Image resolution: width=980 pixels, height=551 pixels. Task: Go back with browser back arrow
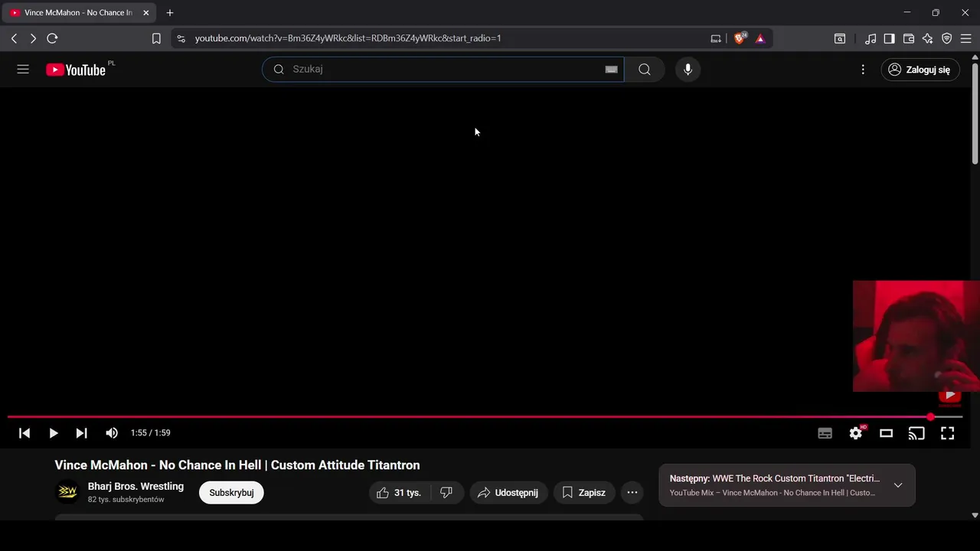click(14, 38)
